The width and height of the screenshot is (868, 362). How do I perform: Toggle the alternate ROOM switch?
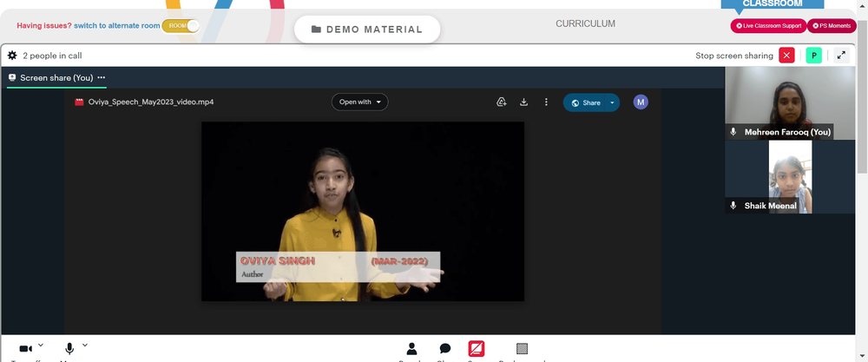(181, 25)
